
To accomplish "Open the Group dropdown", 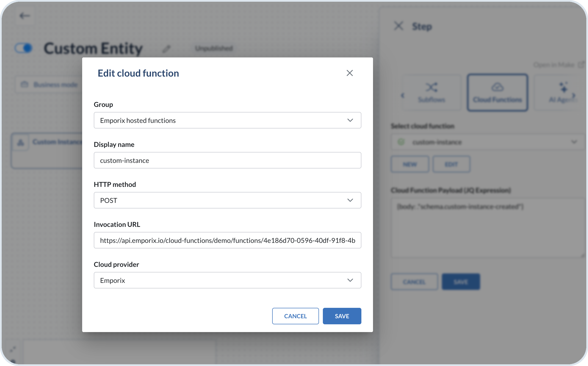I will [227, 120].
